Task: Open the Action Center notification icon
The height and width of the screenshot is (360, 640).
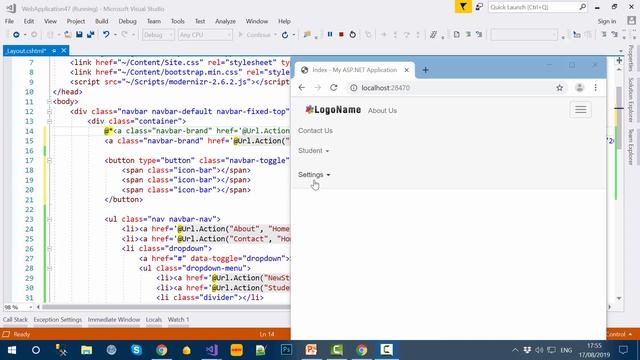Action: pyautogui.click(x=623, y=350)
